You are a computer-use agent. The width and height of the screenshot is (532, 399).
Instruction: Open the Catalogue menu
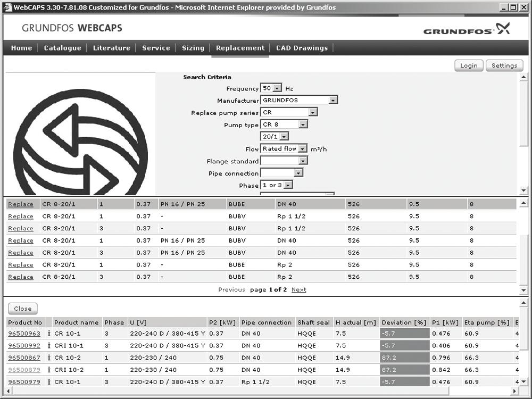(x=62, y=48)
